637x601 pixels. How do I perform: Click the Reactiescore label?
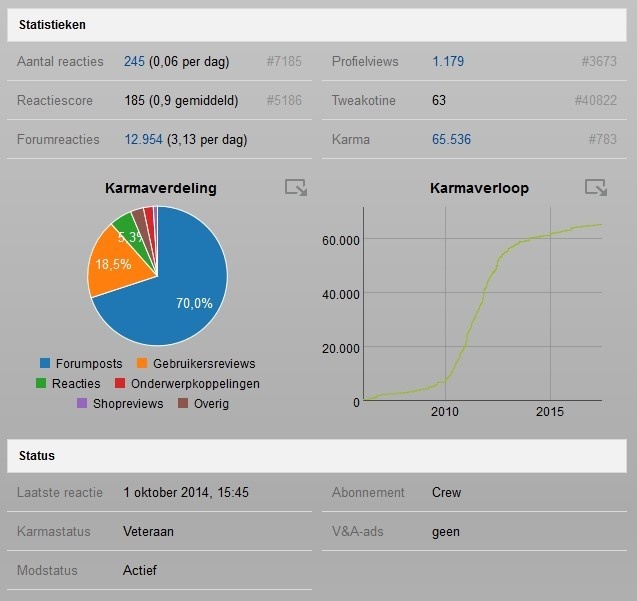[x=55, y=100]
